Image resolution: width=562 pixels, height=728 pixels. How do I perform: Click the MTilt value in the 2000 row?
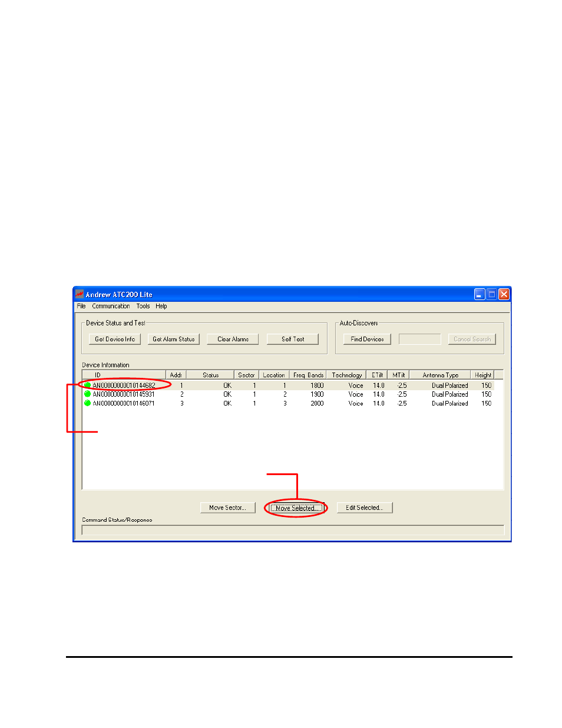click(402, 403)
